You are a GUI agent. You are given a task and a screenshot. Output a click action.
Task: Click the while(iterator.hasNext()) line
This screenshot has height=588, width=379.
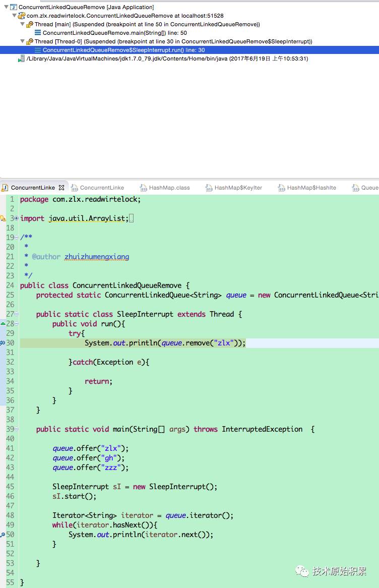[x=105, y=525]
